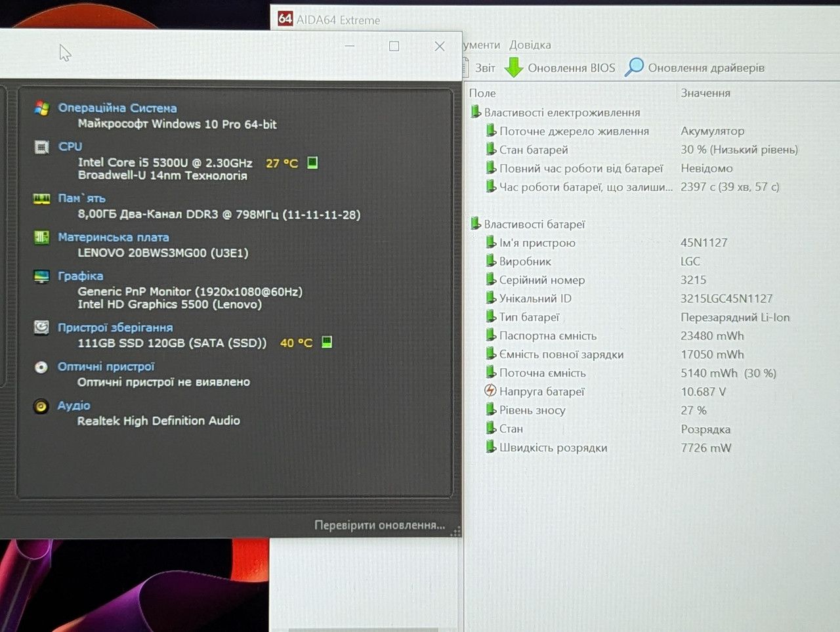Open the Оптичні пристрої section link
The image size is (840, 632).
[x=106, y=366]
